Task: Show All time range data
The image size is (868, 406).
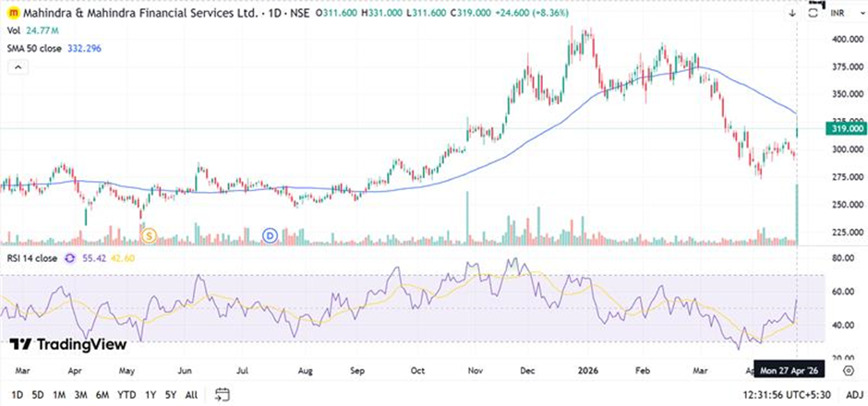Action: pos(192,395)
